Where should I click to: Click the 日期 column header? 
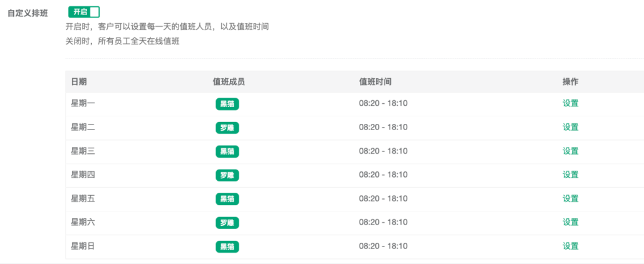coord(79,82)
